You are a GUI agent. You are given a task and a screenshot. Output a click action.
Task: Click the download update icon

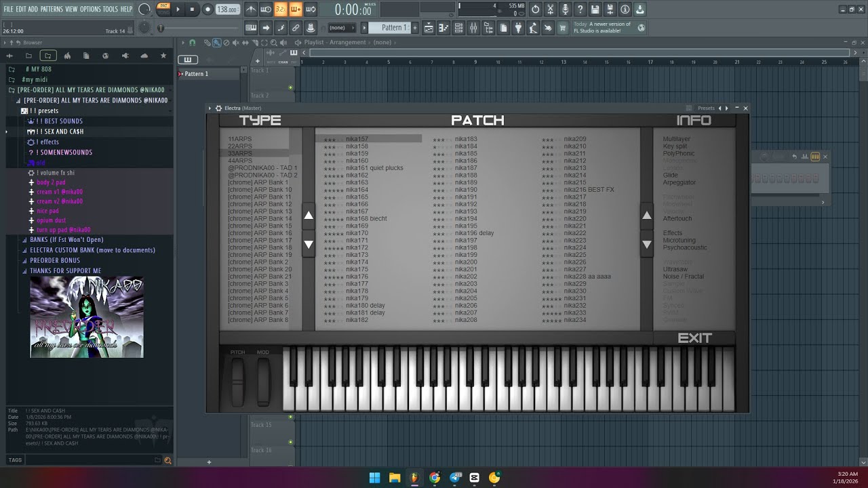640,9
